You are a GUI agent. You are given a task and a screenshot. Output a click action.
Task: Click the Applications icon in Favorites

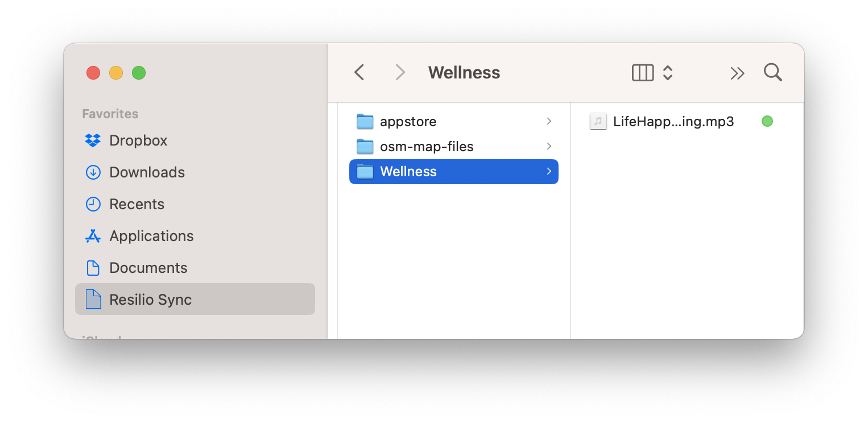point(93,236)
